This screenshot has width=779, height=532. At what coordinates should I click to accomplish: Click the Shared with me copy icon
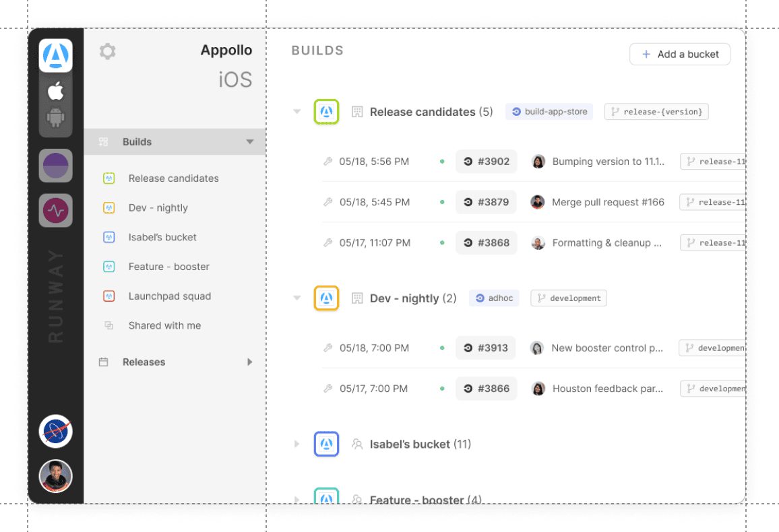tap(108, 325)
